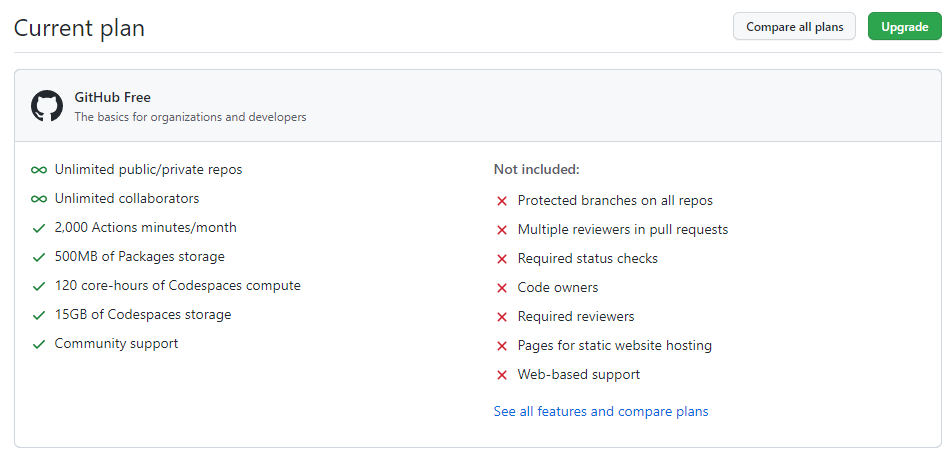952x452 pixels.
Task: Click red X beside Multiple reviewers in pull requests
Action: 502,230
